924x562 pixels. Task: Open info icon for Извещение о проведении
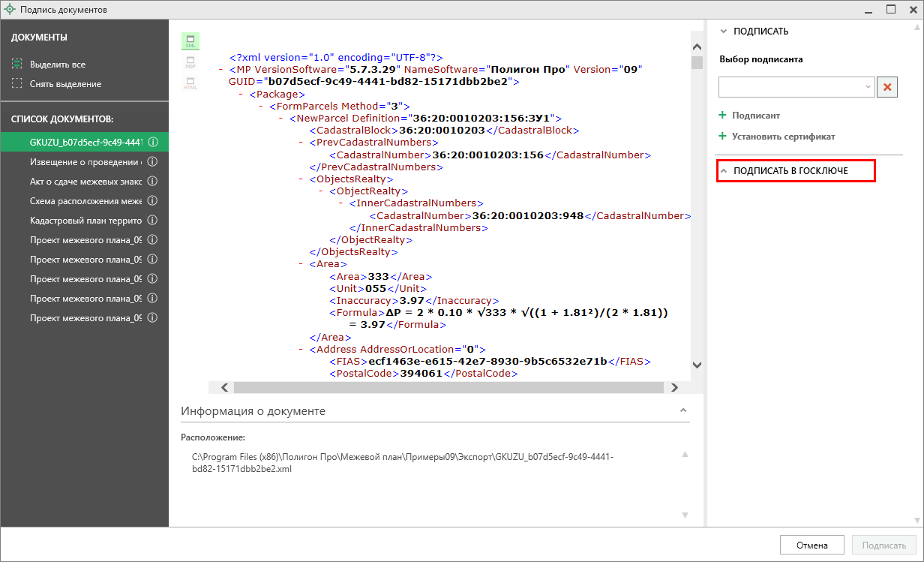(152, 161)
